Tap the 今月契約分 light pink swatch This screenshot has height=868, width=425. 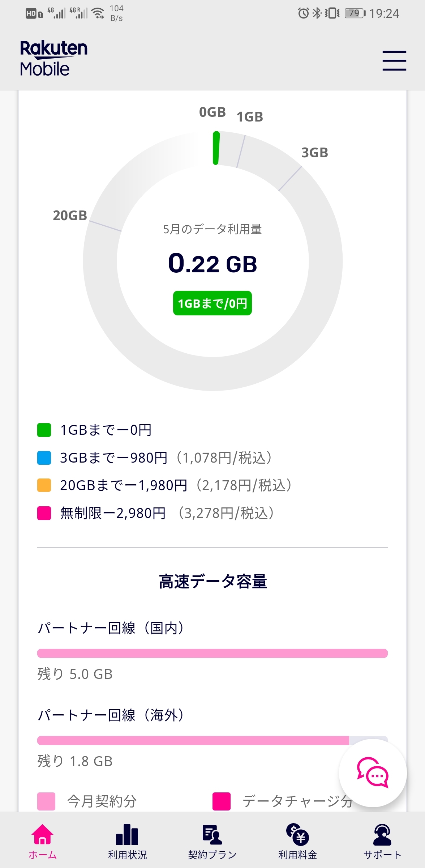click(46, 801)
